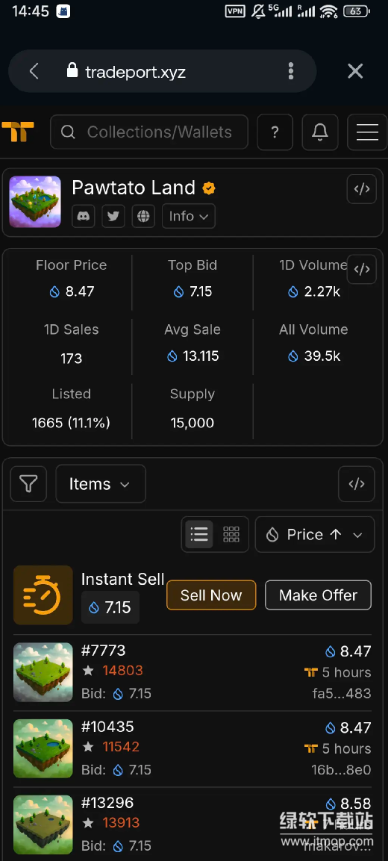Switch to grid view
The width and height of the screenshot is (388, 861).
point(232,534)
